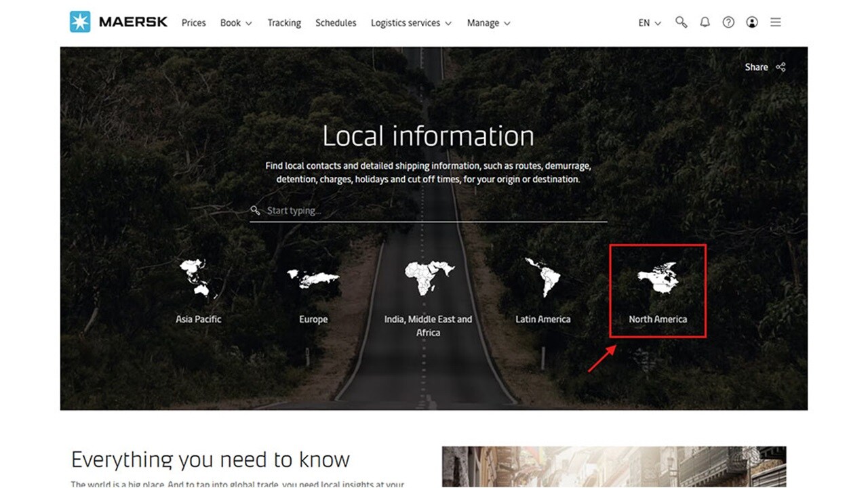
Task: Click the Share icon on banner
Action: pos(781,67)
